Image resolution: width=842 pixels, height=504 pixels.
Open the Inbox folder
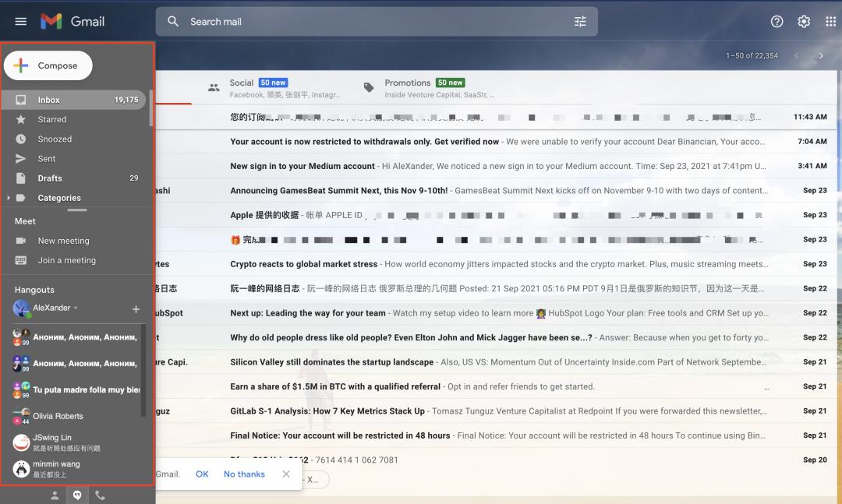tap(73, 100)
